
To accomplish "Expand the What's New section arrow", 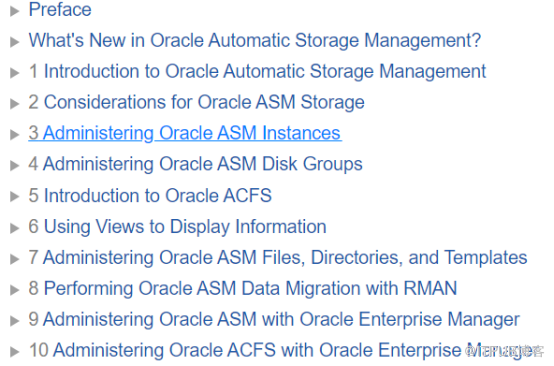I will point(14,42).
